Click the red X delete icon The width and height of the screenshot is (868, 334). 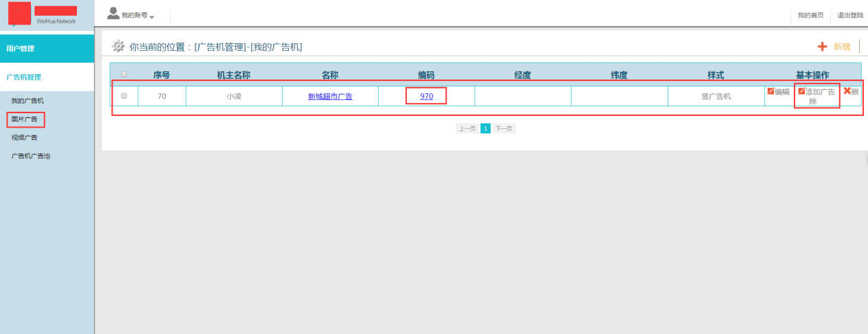click(847, 91)
